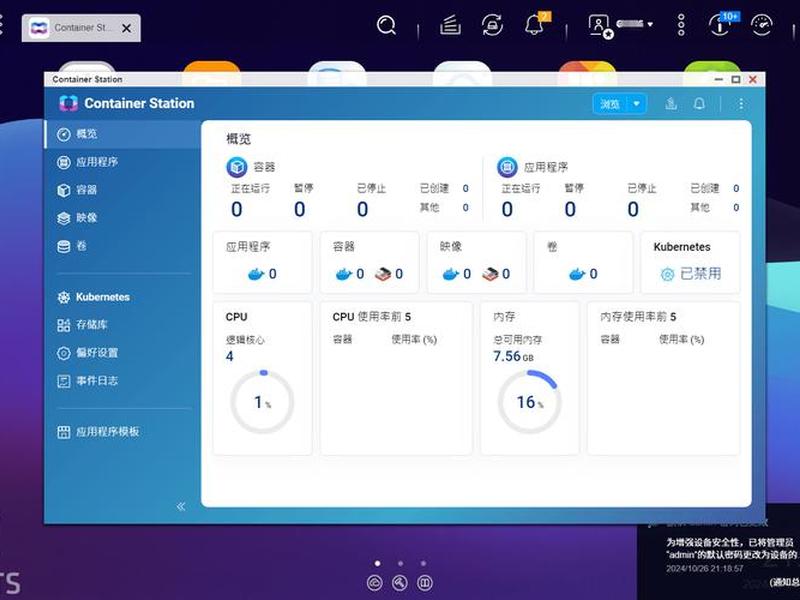Screen dimensions: 800x600
Task: Maximize the Container Station window
Action: click(x=736, y=80)
